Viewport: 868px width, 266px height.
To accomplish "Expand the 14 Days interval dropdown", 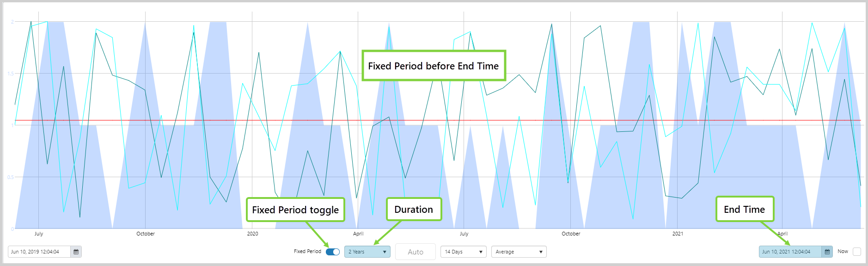I will point(463,252).
